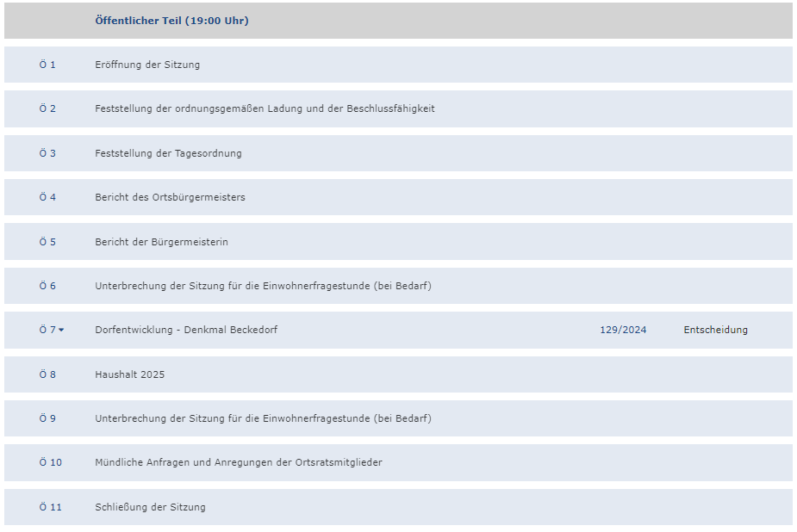Select agenda number Ö 9

[x=47, y=418]
